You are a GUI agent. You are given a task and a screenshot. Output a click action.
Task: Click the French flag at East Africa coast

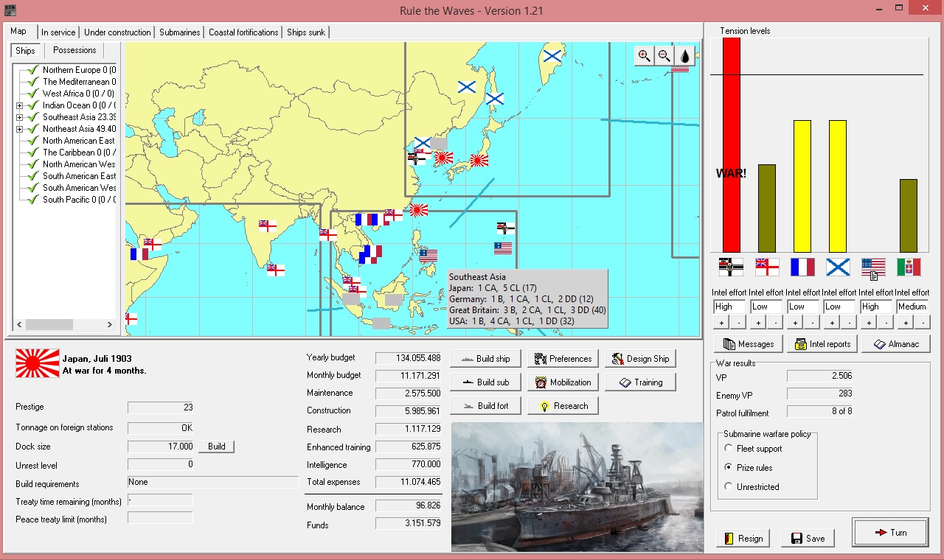(139, 253)
